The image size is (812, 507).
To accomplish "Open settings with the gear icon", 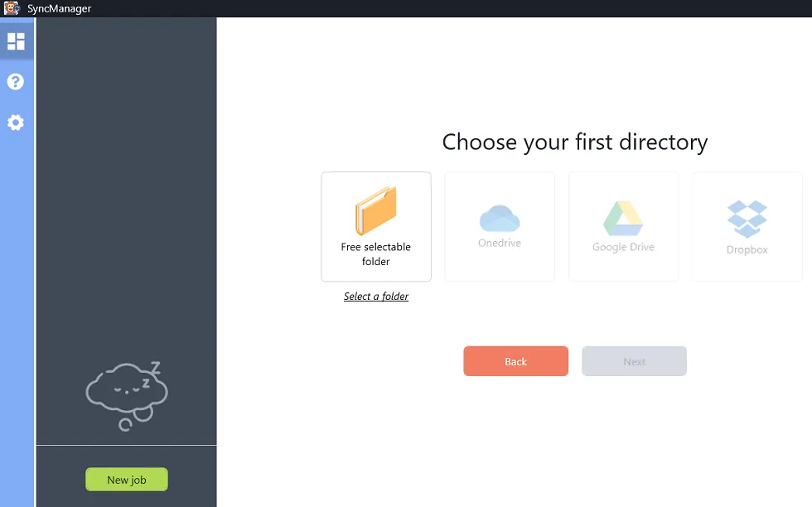I will click(x=16, y=123).
